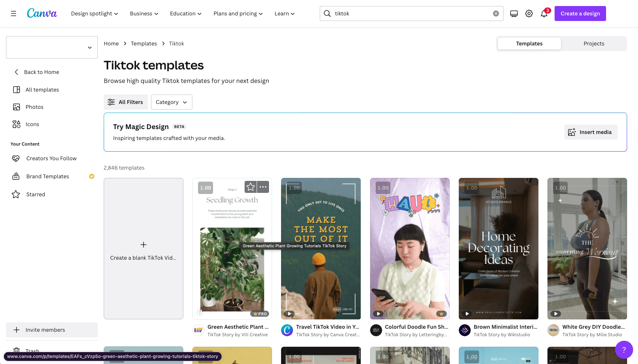The width and height of the screenshot is (638, 364).
Task: Star the Seedling Growth template
Action: coord(251,187)
